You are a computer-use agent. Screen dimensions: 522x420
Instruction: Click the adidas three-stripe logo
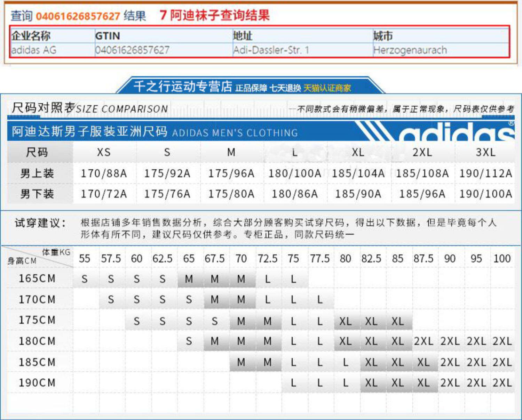coord(434,131)
